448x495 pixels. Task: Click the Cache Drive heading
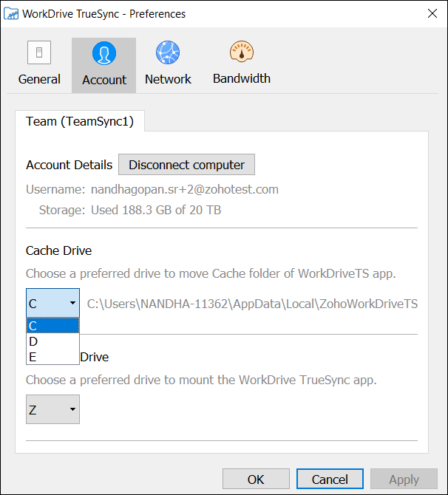tap(58, 250)
